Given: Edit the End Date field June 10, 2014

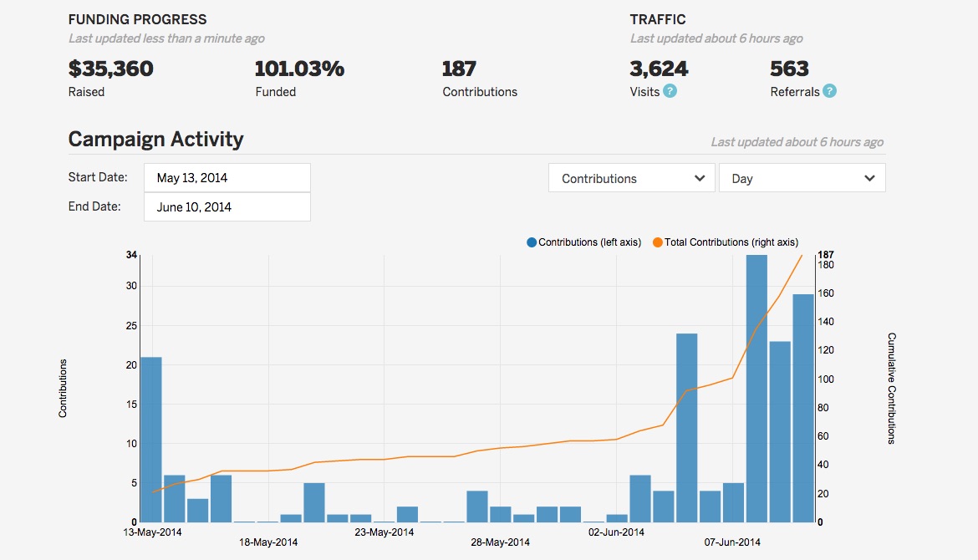Looking at the screenshot, I should [227, 207].
